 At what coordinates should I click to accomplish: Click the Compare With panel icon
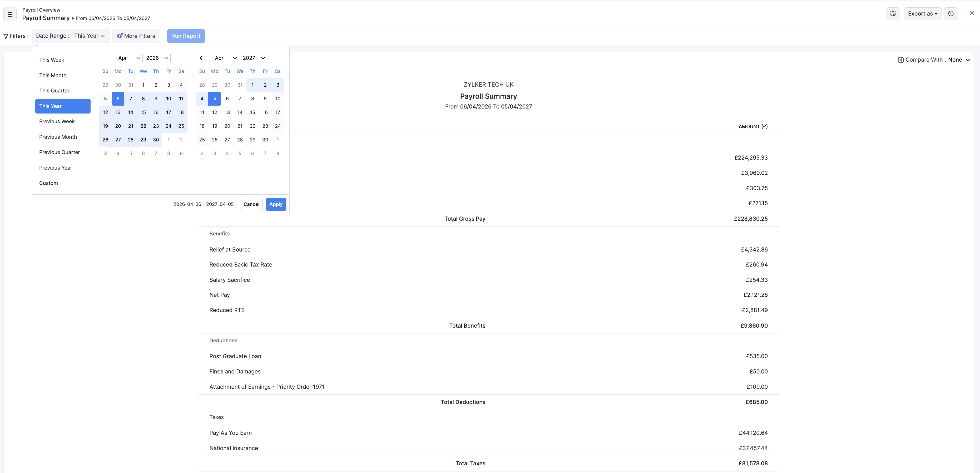pos(900,60)
